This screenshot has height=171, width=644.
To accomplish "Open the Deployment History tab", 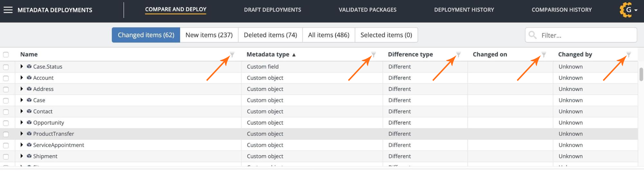I will [464, 10].
